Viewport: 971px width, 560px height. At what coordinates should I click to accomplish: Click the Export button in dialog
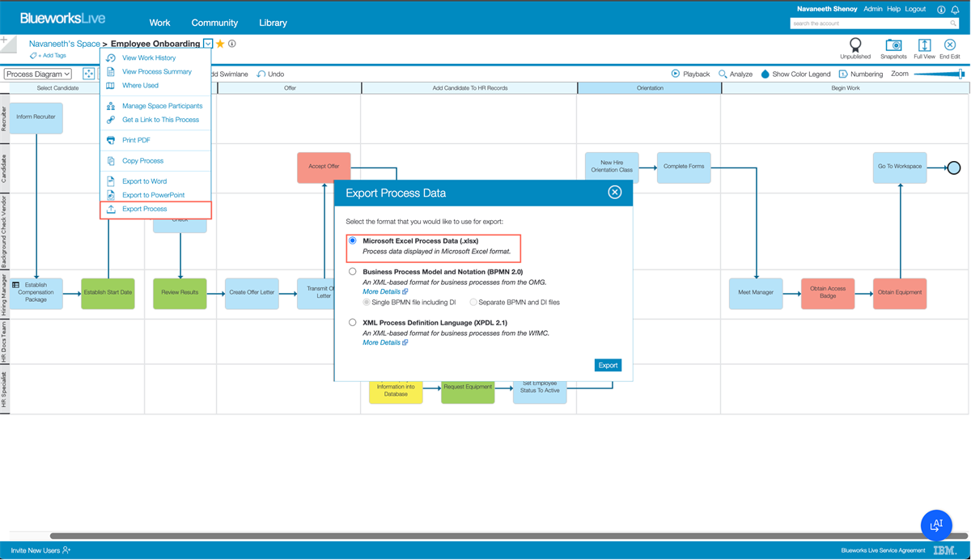tap(608, 365)
